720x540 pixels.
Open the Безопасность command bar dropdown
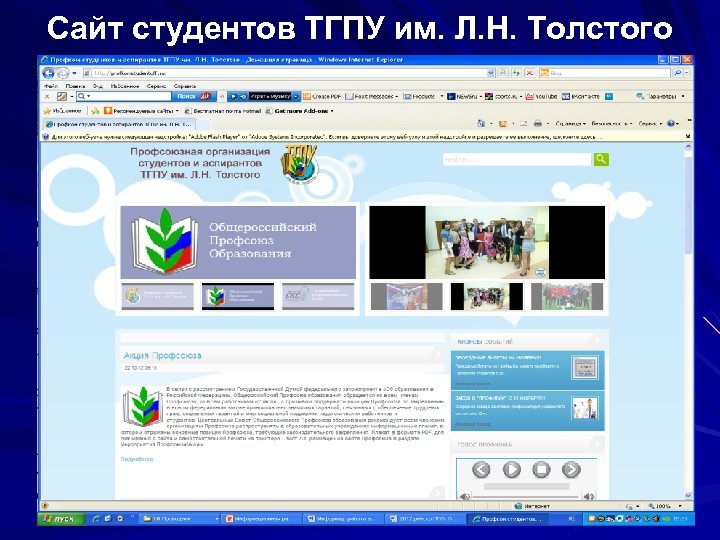[x=611, y=123]
